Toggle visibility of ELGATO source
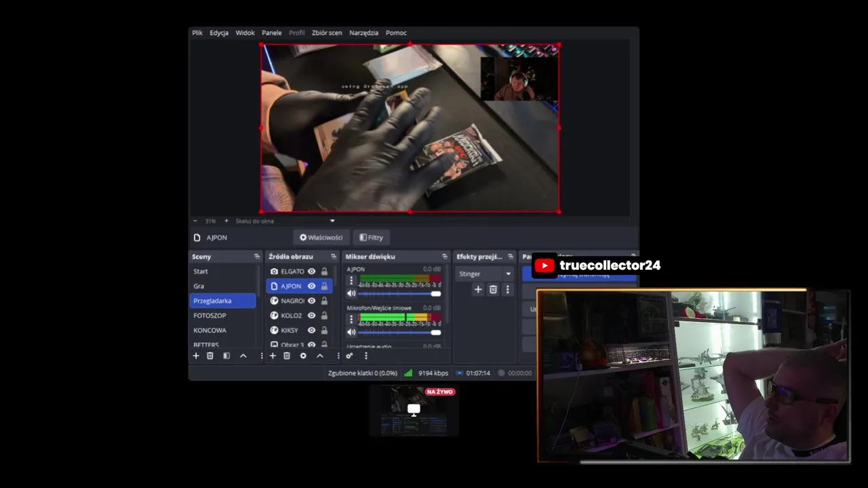Viewport: 868px width, 488px height. [312, 271]
